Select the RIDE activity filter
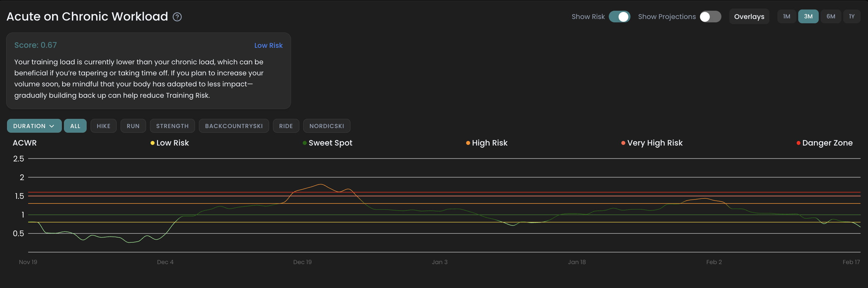 (x=286, y=126)
